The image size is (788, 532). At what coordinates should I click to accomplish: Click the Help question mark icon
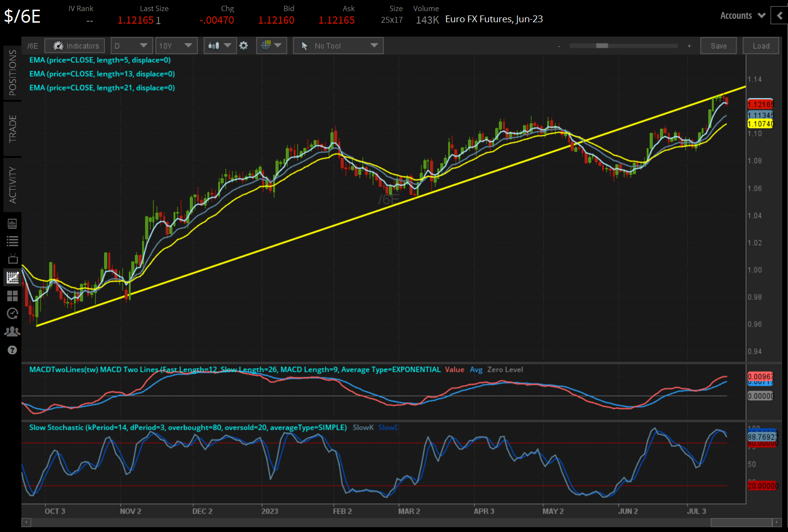[12, 350]
